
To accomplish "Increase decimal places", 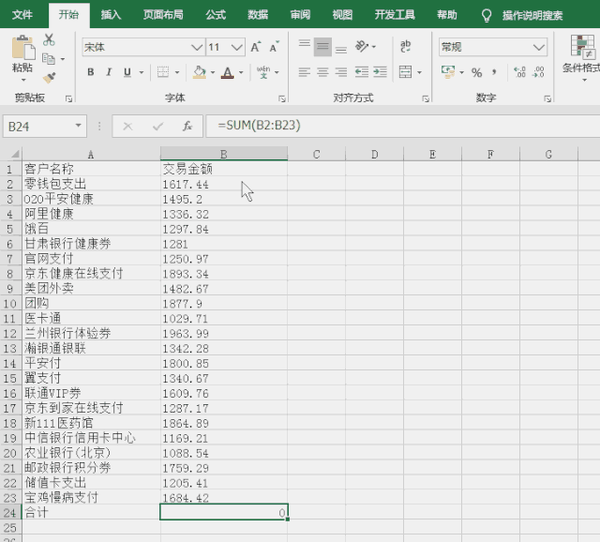I will pos(519,72).
